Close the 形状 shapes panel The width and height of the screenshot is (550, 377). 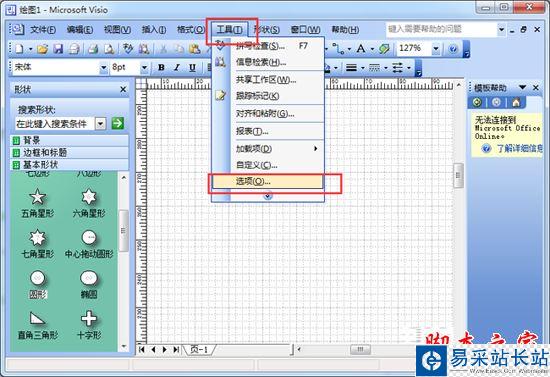[123, 89]
